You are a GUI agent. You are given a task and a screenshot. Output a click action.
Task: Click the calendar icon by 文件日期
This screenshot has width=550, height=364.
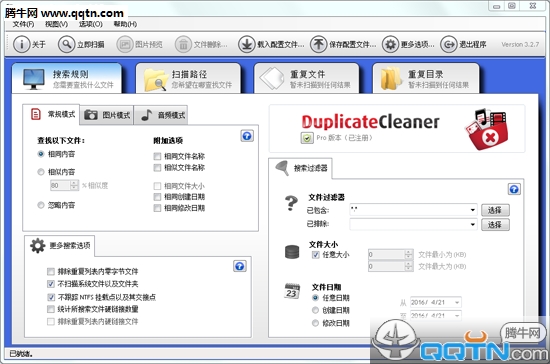pos(292,291)
